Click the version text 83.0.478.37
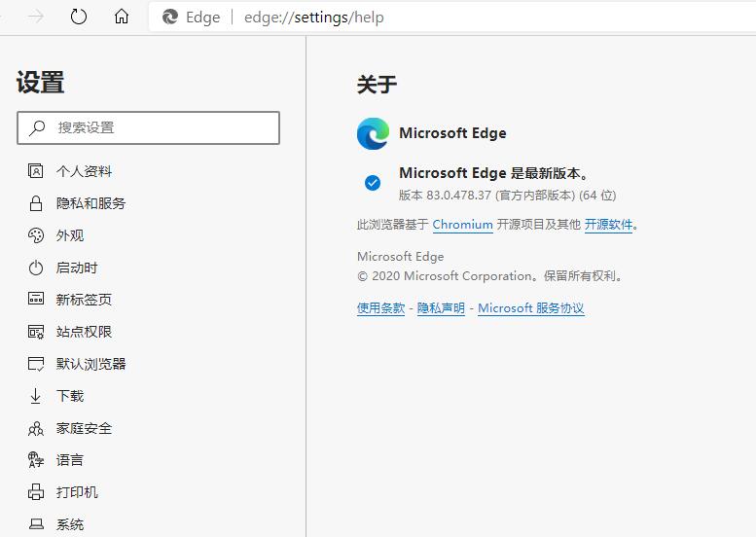The width and height of the screenshot is (756, 537). coord(458,196)
